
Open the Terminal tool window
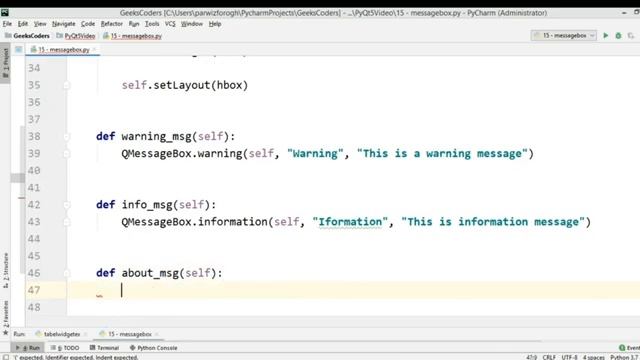click(x=104, y=348)
